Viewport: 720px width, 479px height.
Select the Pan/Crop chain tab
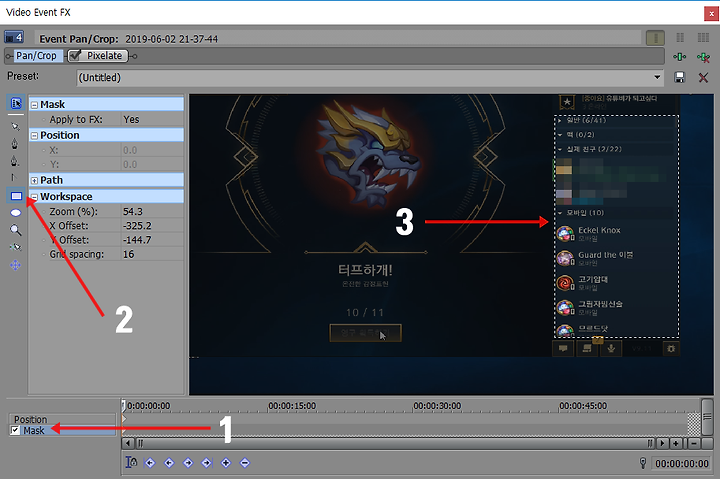(x=36, y=56)
